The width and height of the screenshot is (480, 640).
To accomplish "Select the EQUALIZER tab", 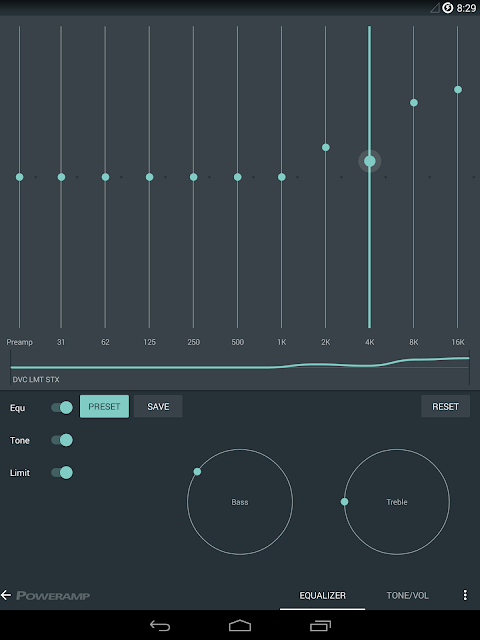I will pyautogui.click(x=322, y=596).
